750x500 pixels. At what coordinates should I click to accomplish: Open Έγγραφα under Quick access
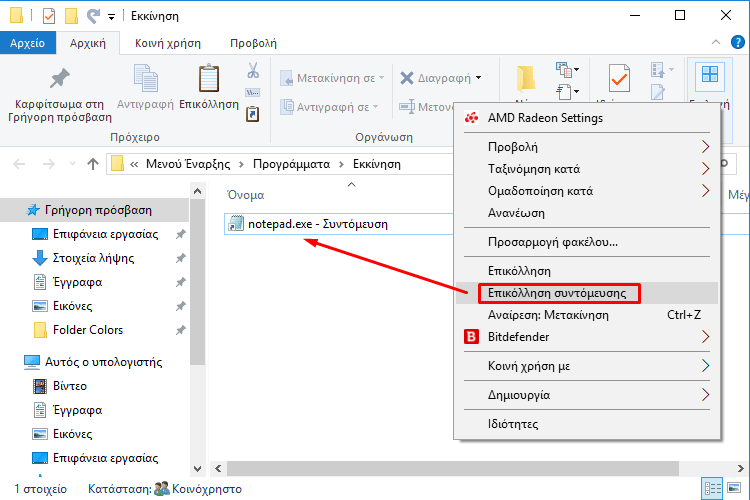pos(77,282)
